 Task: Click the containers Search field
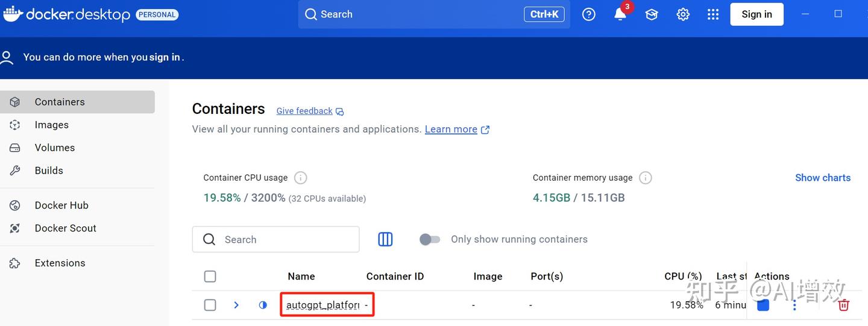(275, 239)
